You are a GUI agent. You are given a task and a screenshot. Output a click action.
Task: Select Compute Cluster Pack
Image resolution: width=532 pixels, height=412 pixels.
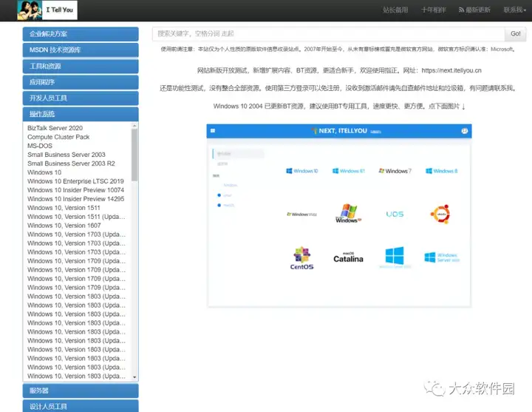coord(58,137)
